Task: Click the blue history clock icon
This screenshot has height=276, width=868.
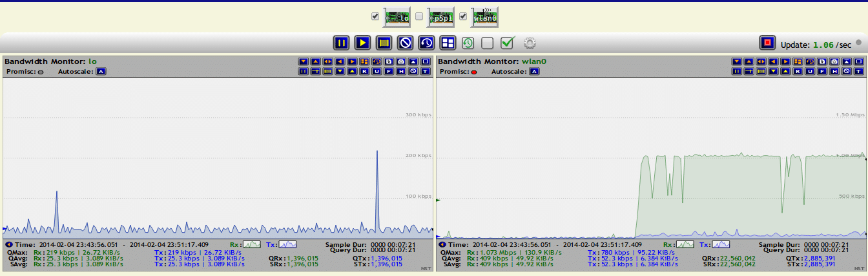Action: point(426,43)
